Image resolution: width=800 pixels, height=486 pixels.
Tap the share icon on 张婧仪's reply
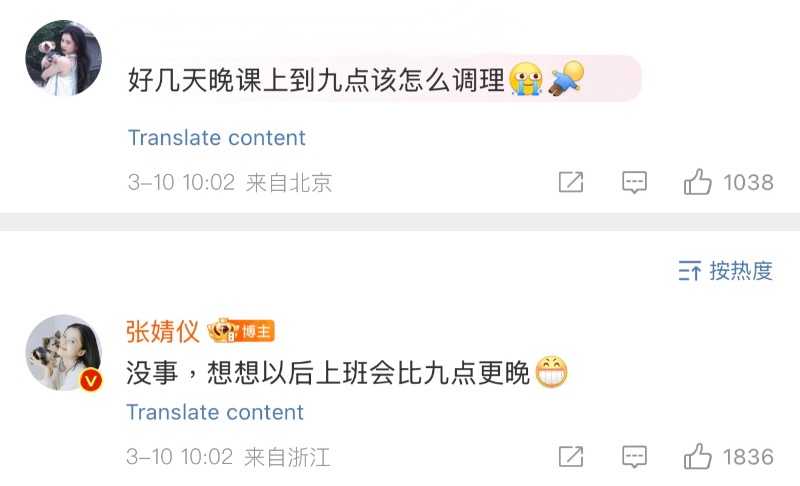tap(571, 456)
